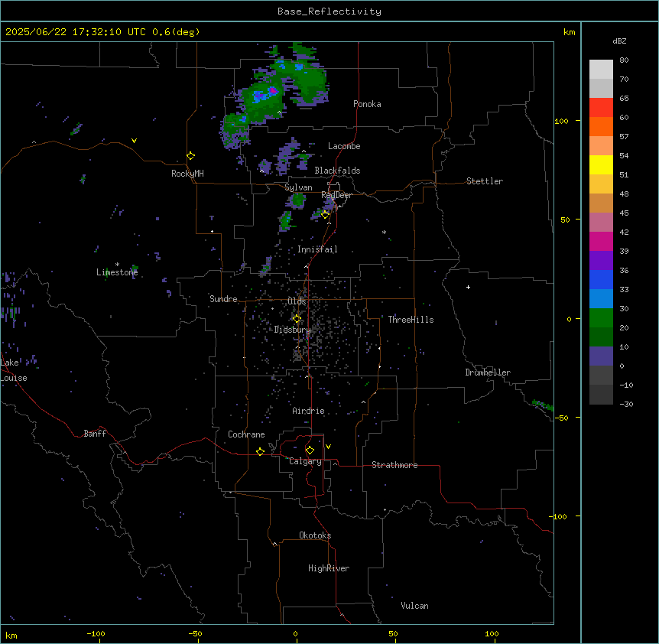Click the km label at bottom left
The image size is (659, 644).
[x=11, y=635]
